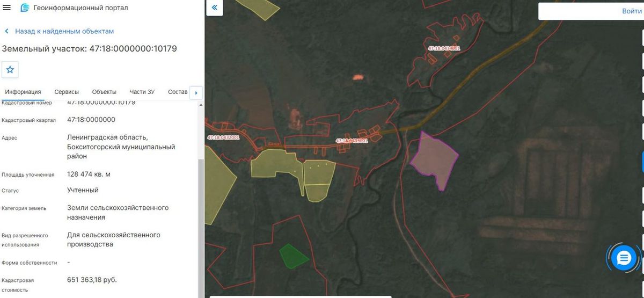Open the chat support bubble
The width and height of the screenshot is (644, 298).
click(623, 259)
